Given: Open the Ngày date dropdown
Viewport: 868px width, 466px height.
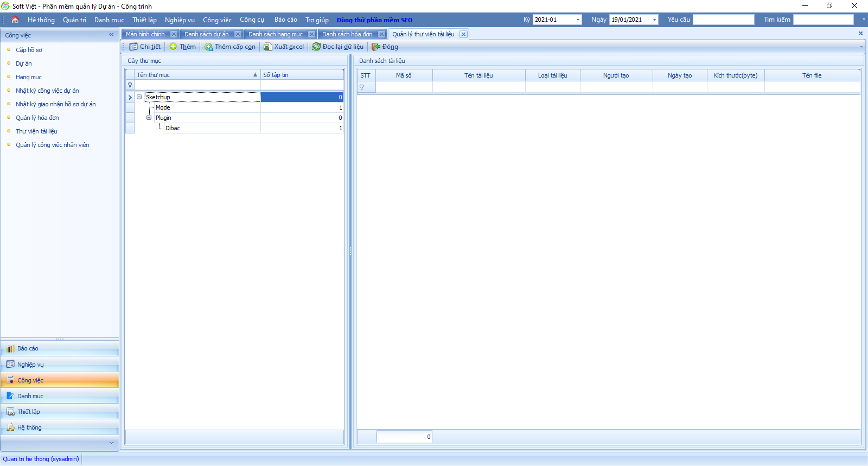Looking at the screenshot, I should click(654, 20).
